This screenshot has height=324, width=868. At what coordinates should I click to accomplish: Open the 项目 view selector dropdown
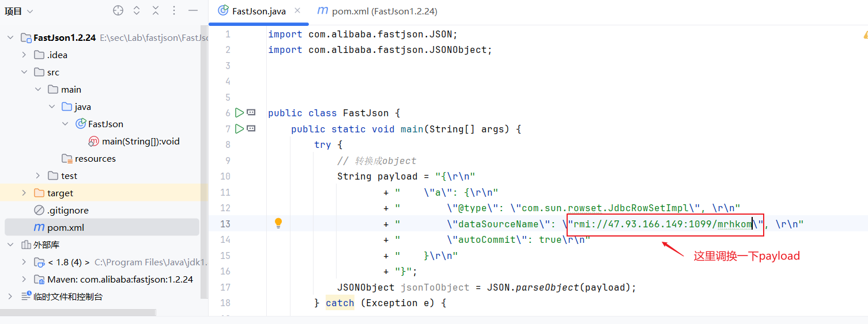19,11
